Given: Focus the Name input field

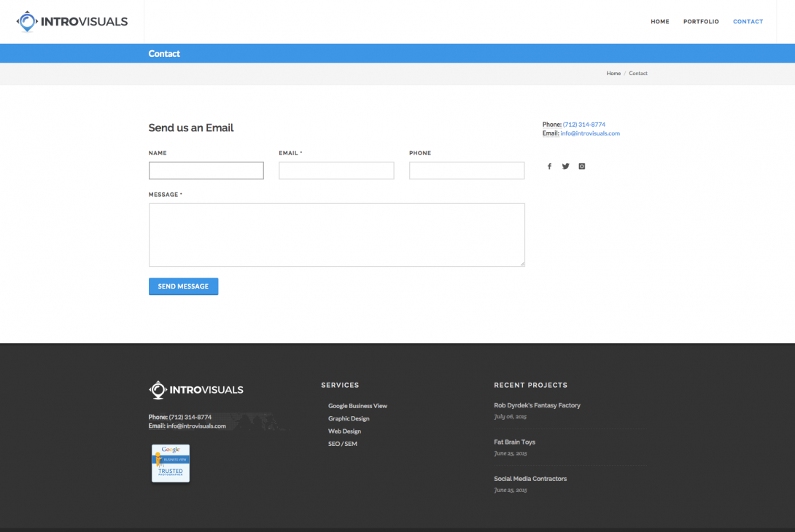Looking at the screenshot, I should pos(206,171).
